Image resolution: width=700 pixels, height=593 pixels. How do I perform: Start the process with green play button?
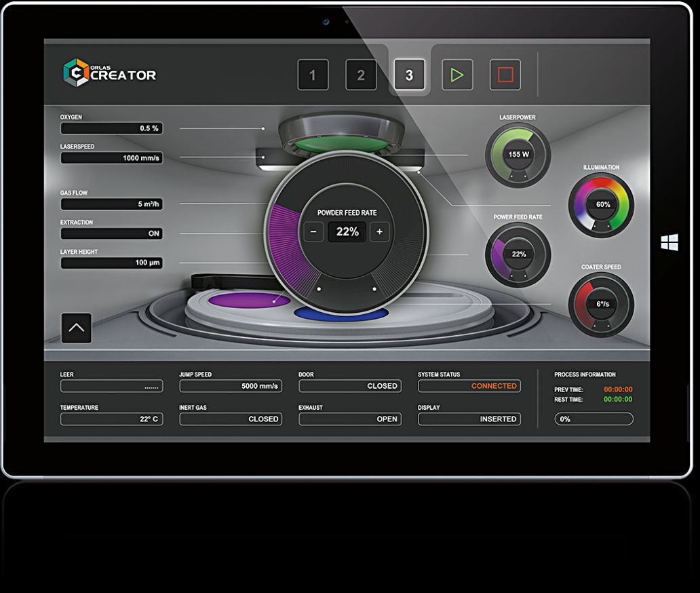(457, 75)
